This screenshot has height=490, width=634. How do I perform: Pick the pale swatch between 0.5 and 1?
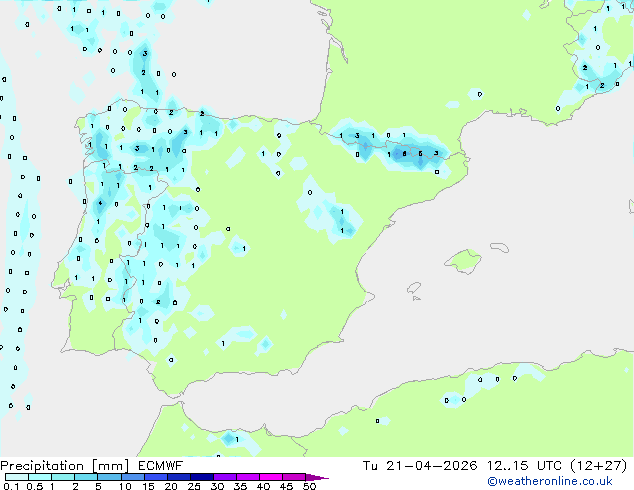coord(44,477)
